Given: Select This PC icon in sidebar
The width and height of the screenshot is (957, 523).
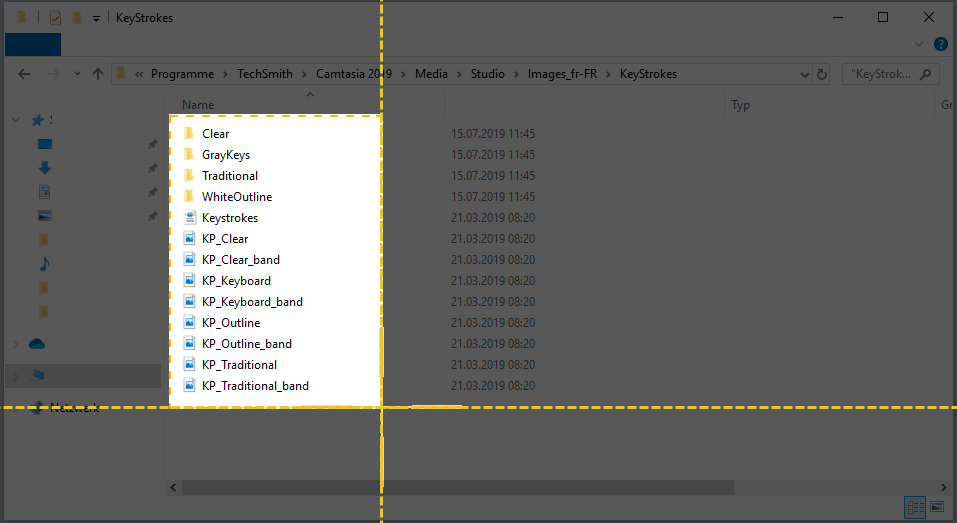Looking at the screenshot, I should (38, 375).
